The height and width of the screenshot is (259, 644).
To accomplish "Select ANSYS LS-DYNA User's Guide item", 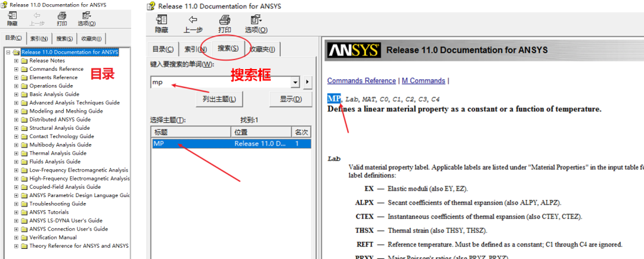I will pos(66,220).
